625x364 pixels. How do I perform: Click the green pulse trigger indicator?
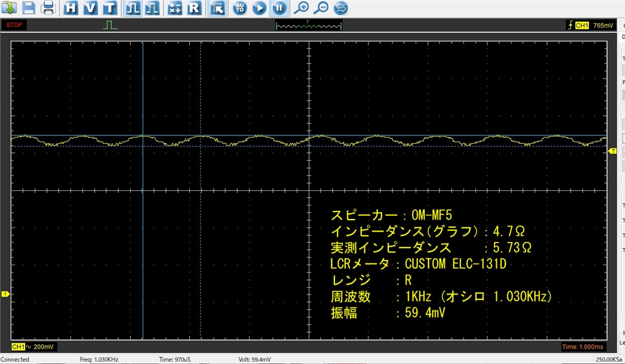pos(110,25)
